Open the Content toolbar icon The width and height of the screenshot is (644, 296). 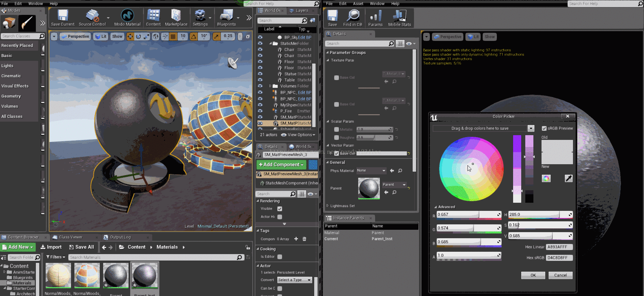153,18
